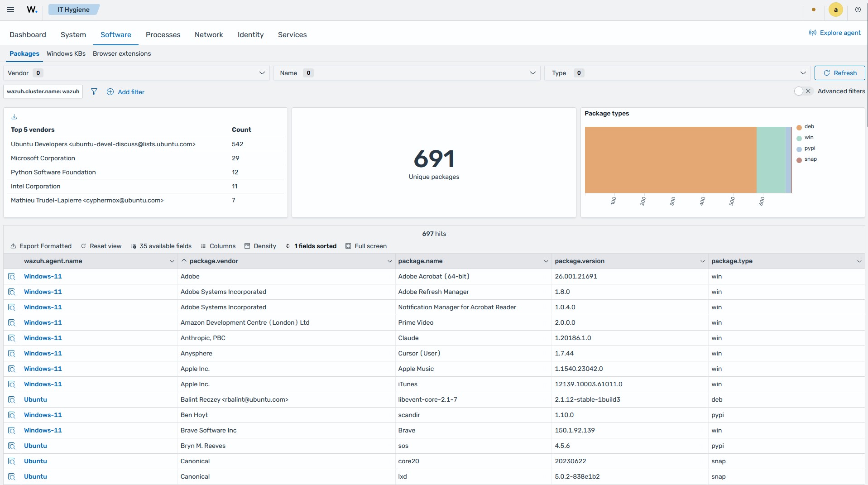This screenshot has height=485, width=868.
Task: Inspect the lxd row document
Action: point(12,477)
